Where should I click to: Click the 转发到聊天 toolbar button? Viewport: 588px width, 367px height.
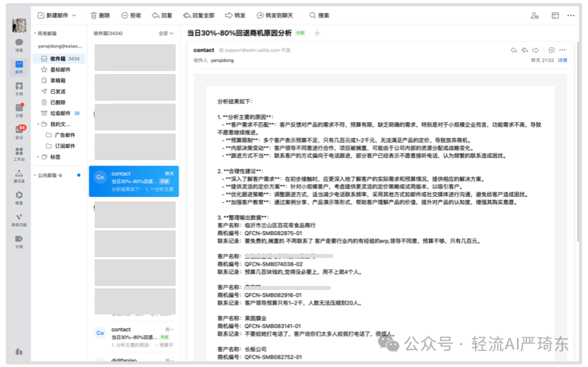coord(275,15)
